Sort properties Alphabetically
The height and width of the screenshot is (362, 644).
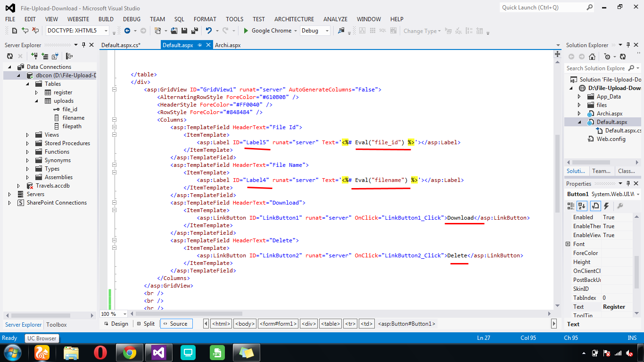point(582,206)
